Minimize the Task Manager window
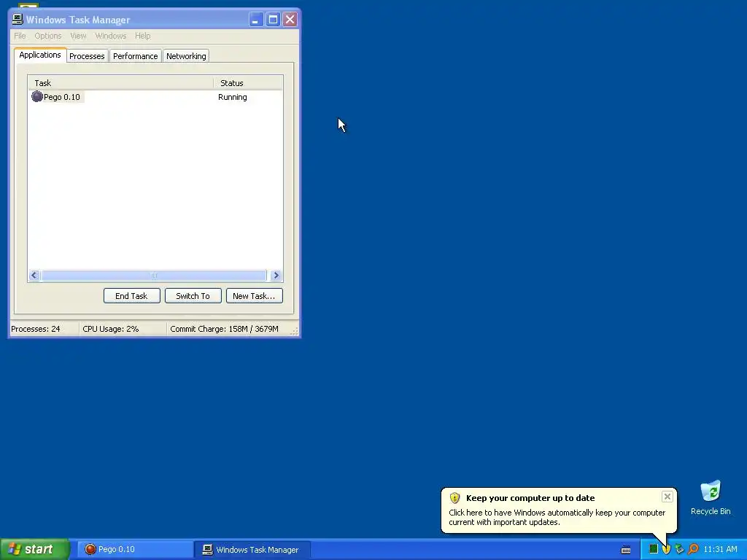The width and height of the screenshot is (747, 560). click(x=256, y=20)
